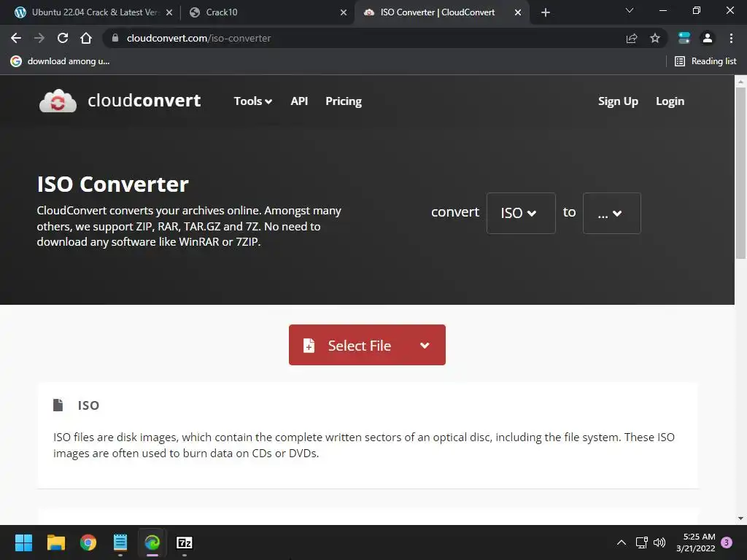This screenshot has width=747, height=560.
Task: Show hidden system tray icons
Action: (622, 542)
